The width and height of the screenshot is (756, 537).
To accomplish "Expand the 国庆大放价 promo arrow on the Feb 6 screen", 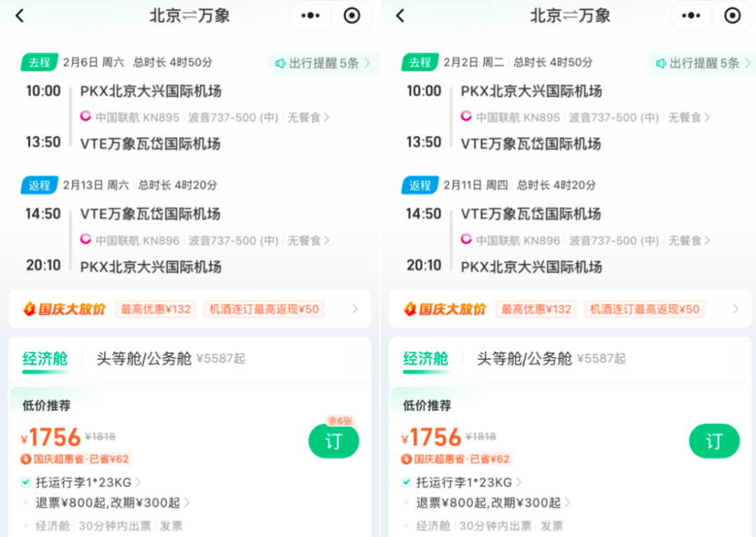I will coord(356,309).
